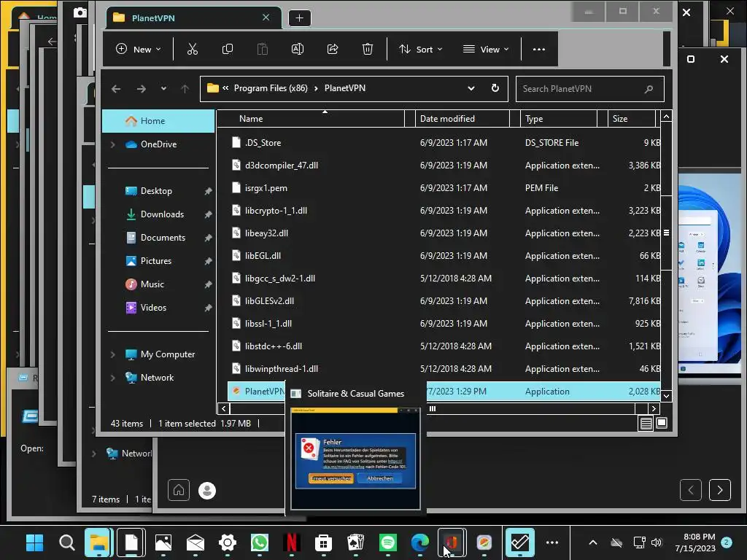
Task: Click previous arrow button in background window
Action: [690, 489]
